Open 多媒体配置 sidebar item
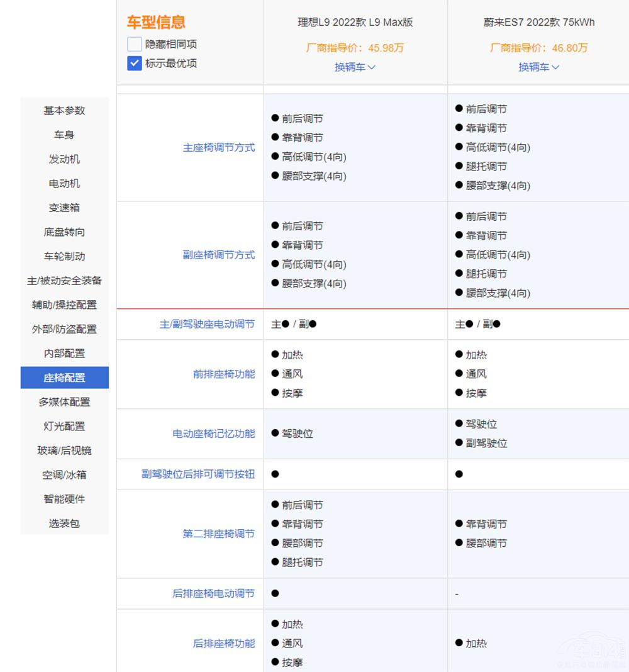The width and height of the screenshot is (629, 672). coord(64,401)
